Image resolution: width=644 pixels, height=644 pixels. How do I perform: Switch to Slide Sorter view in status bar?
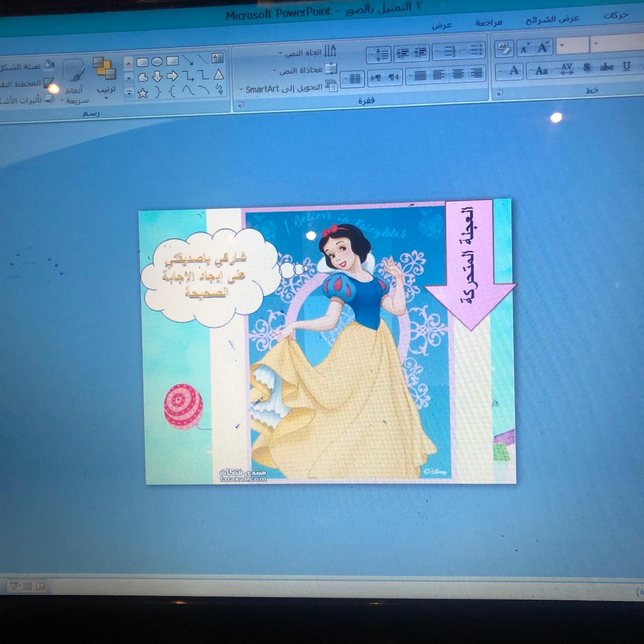[27, 587]
